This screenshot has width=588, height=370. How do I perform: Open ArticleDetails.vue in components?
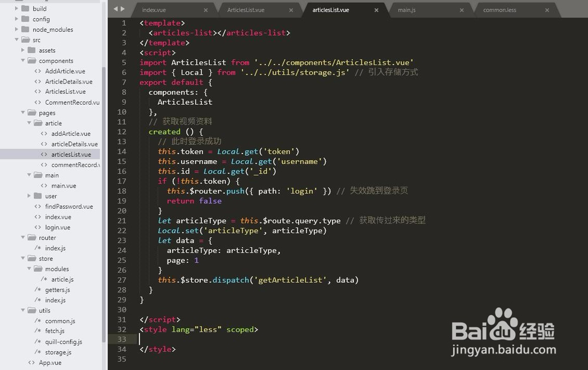[69, 81]
